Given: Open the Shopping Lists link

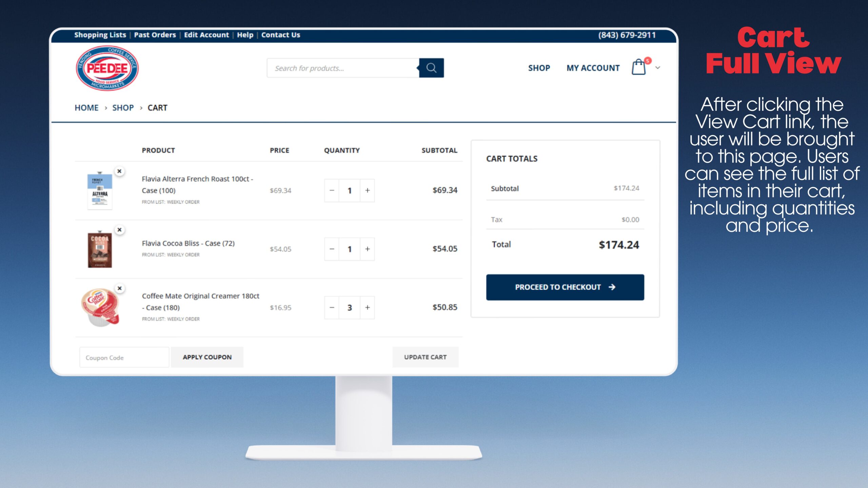Looking at the screenshot, I should click(x=100, y=35).
